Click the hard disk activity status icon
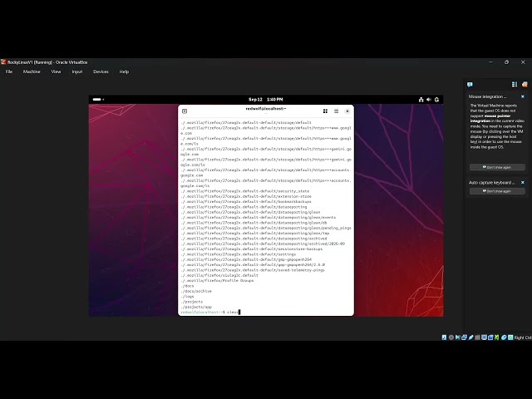The image size is (532, 399). (x=444, y=337)
